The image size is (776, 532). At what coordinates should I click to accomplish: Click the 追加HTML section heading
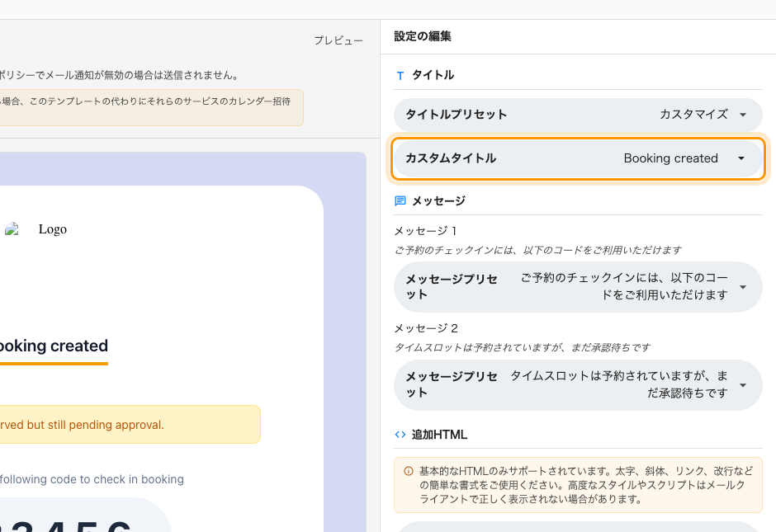[x=439, y=435]
